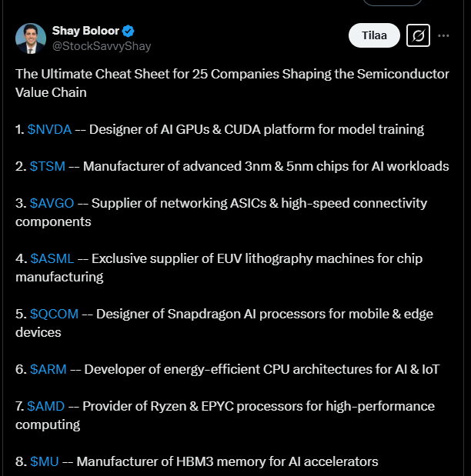The width and height of the screenshot is (471, 476).
Task: Open Shay Boloor's profile picture
Action: [x=29, y=38]
